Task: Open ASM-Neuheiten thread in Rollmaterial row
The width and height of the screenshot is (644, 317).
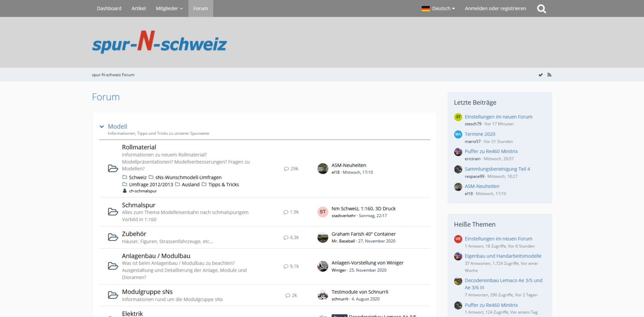Action: (349, 165)
